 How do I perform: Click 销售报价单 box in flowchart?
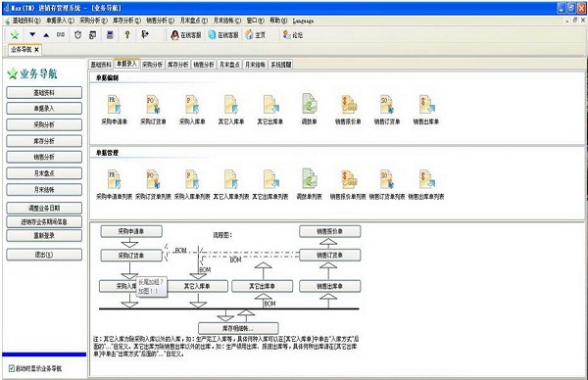tap(330, 231)
